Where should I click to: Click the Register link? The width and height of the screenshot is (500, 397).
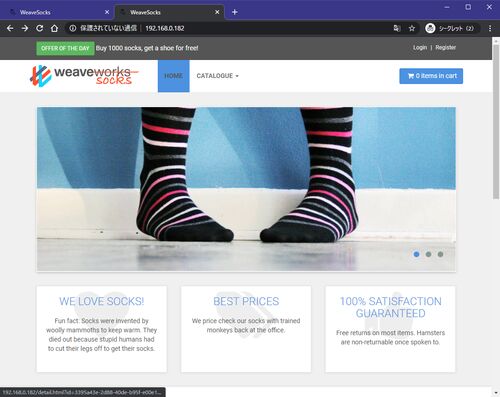point(445,48)
